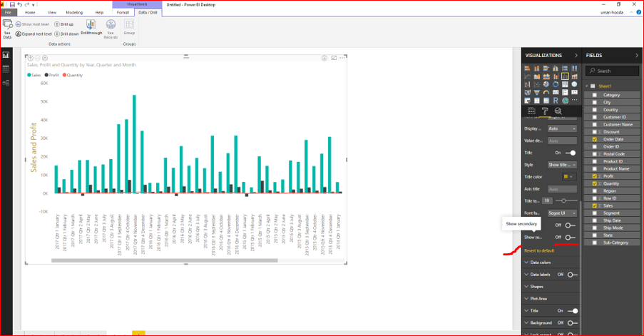The width and height of the screenshot is (644, 336).
Task: Switch to the Modeling ribbon tab
Action: 74,12
